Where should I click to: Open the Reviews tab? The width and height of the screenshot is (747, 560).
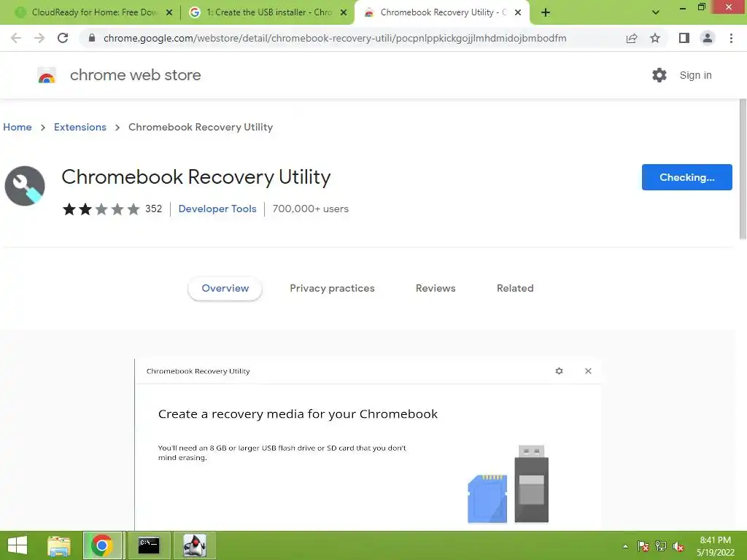[x=436, y=288]
